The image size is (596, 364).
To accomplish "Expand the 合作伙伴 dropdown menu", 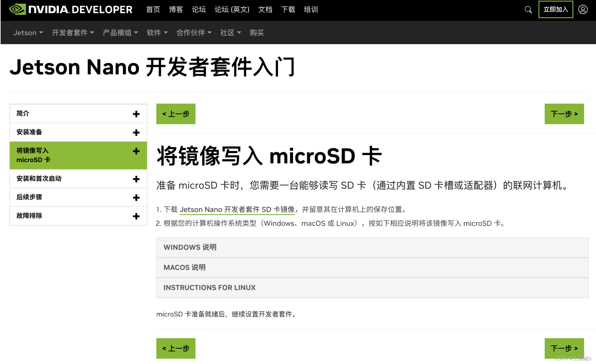I will [194, 33].
